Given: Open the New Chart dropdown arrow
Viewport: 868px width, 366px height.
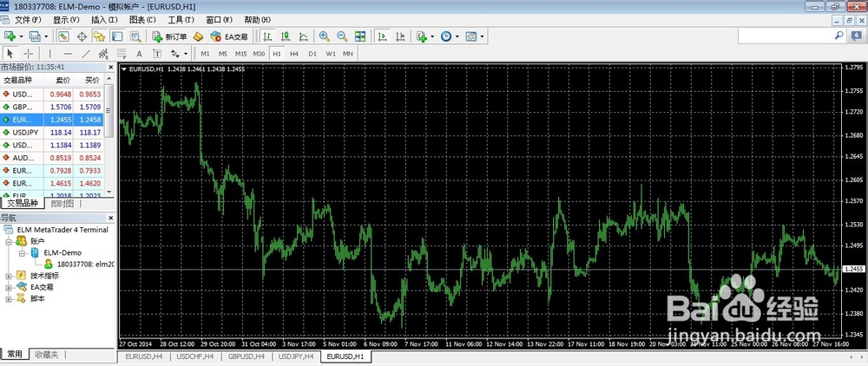Looking at the screenshot, I should (x=21, y=36).
